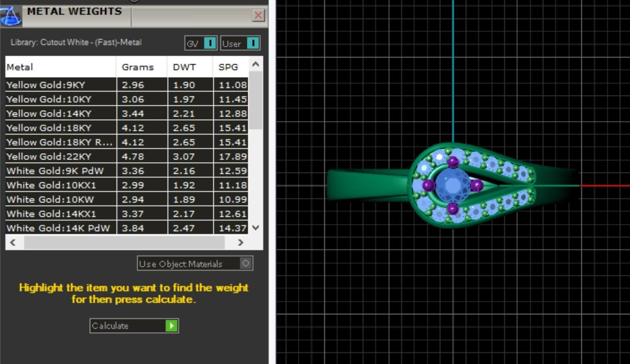
Task: Click the 1.89 DWT value
Action: click(184, 199)
